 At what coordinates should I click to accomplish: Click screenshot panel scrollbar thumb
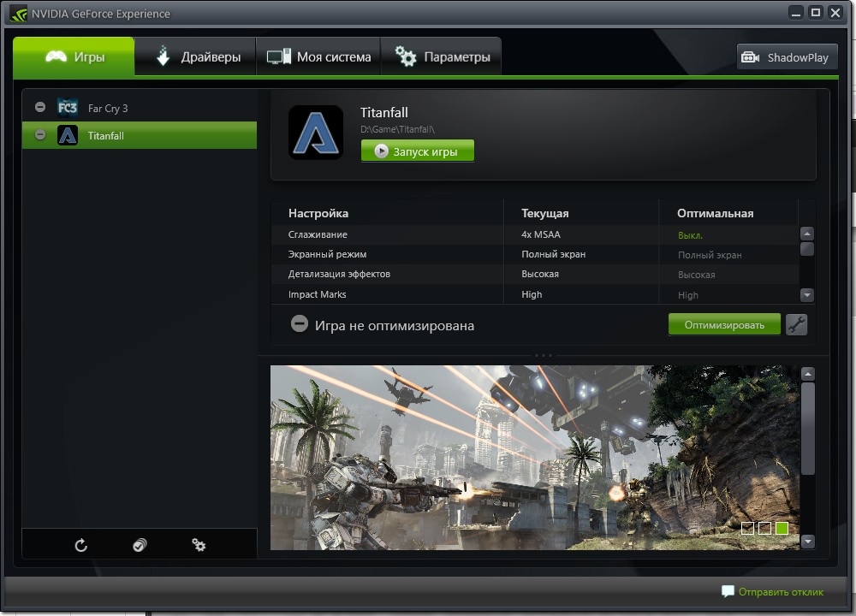[x=807, y=429]
